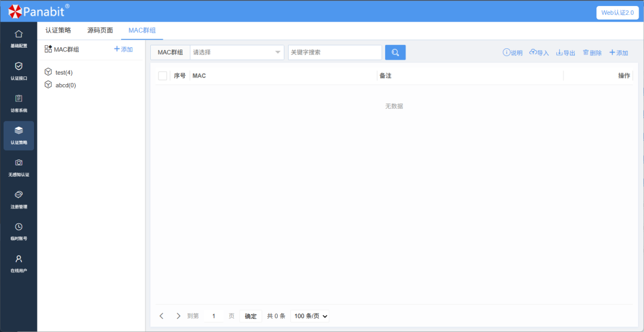Open the 说明 info icon
The image size is (644, 332).
[x=506, y=52]
